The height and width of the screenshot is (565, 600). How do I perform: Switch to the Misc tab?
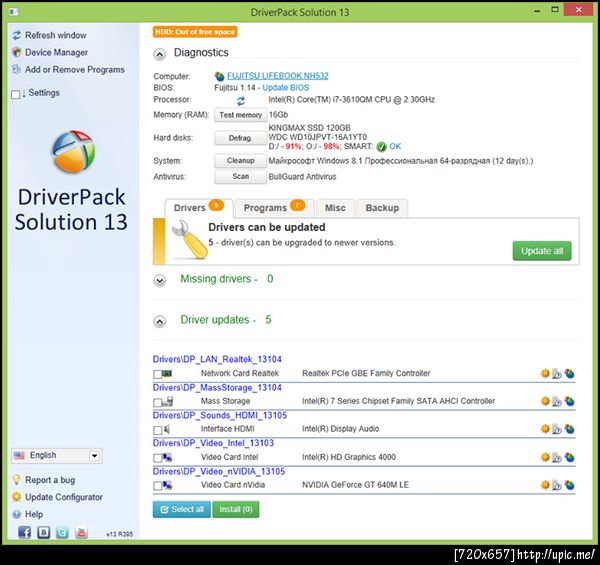coord(335,208)
